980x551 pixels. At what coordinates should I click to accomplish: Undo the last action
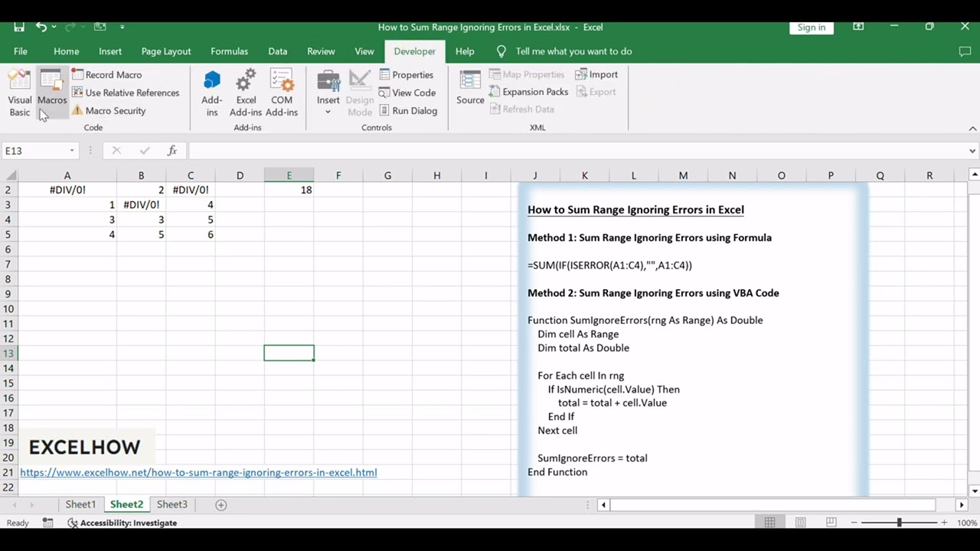click(x=41, y=27)
